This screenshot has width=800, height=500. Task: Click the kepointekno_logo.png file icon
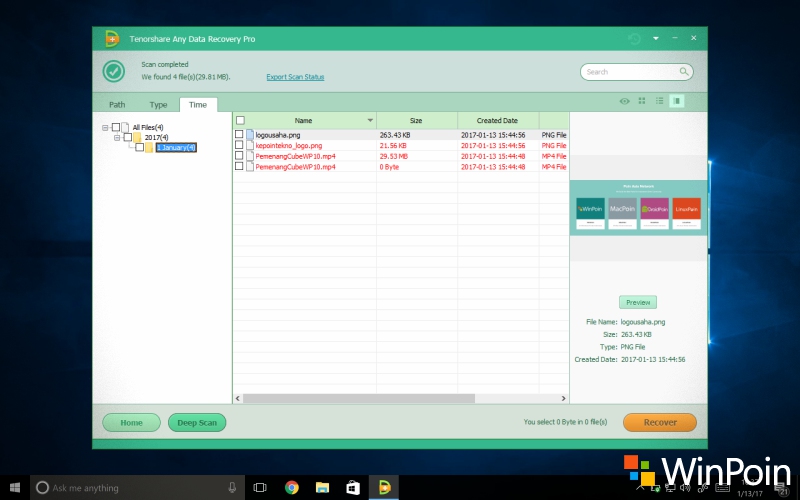(x=249, y=145)
